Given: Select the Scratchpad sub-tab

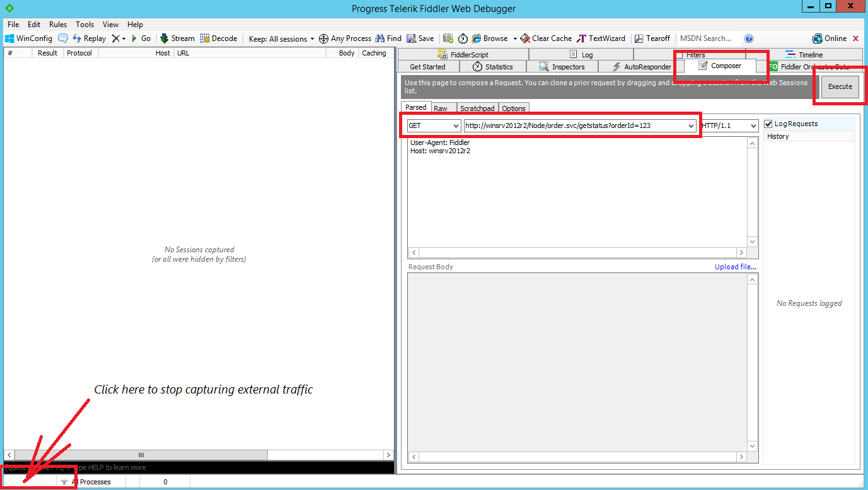Looking at the screenshot, I should (477, 108).
